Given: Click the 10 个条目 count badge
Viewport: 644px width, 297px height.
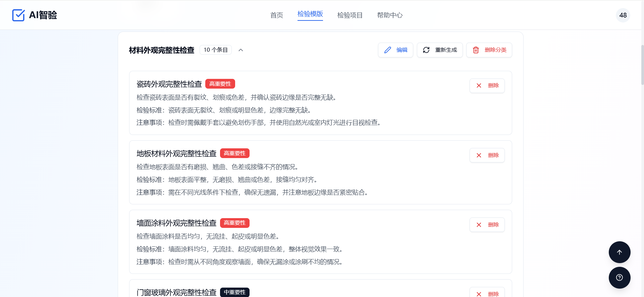Looking at the screenshot, I should pos(215,50).
